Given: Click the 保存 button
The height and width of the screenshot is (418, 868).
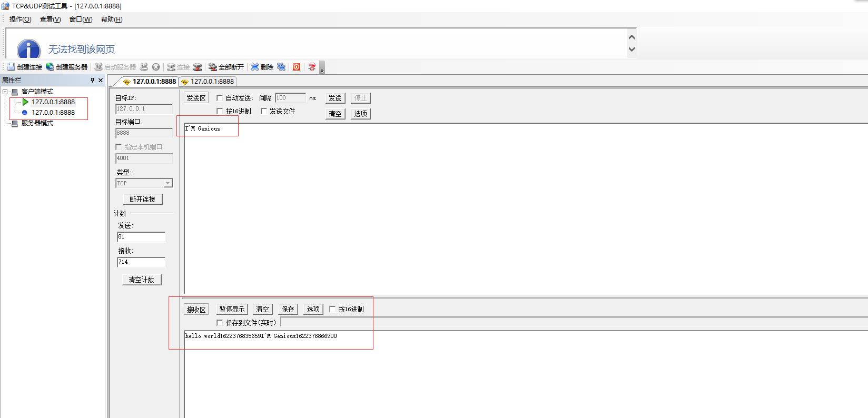Looking at the screenshot, I should tap(288, 309).
